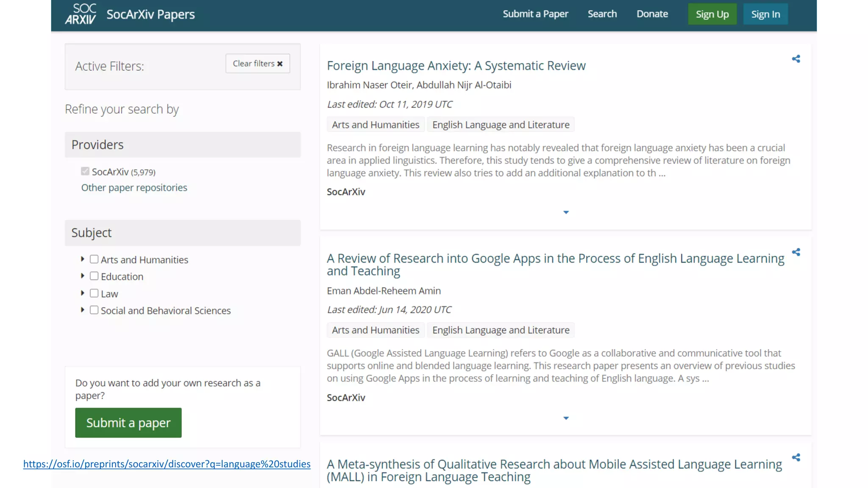Viewport: 868px width, 488px height.
Task: Open the Donate nav item
Action: pos(652,14)
